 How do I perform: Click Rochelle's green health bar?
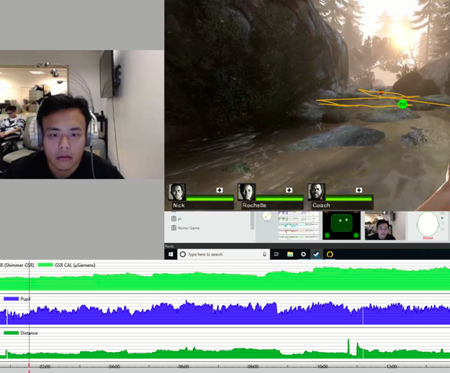(279, 199)
